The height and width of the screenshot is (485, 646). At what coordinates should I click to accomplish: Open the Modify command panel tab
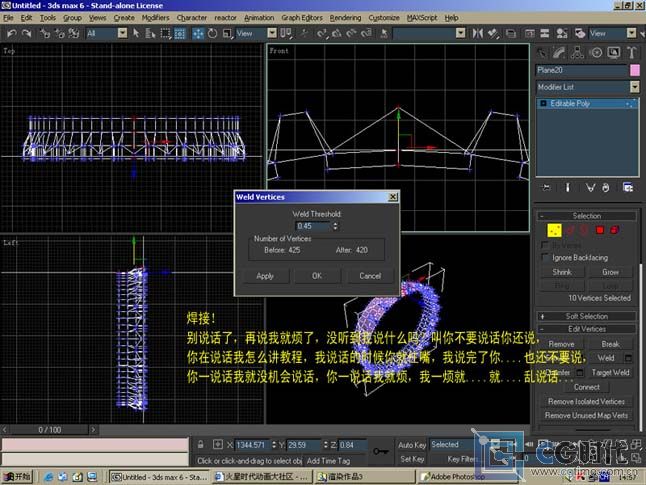[x=559, y=52]
